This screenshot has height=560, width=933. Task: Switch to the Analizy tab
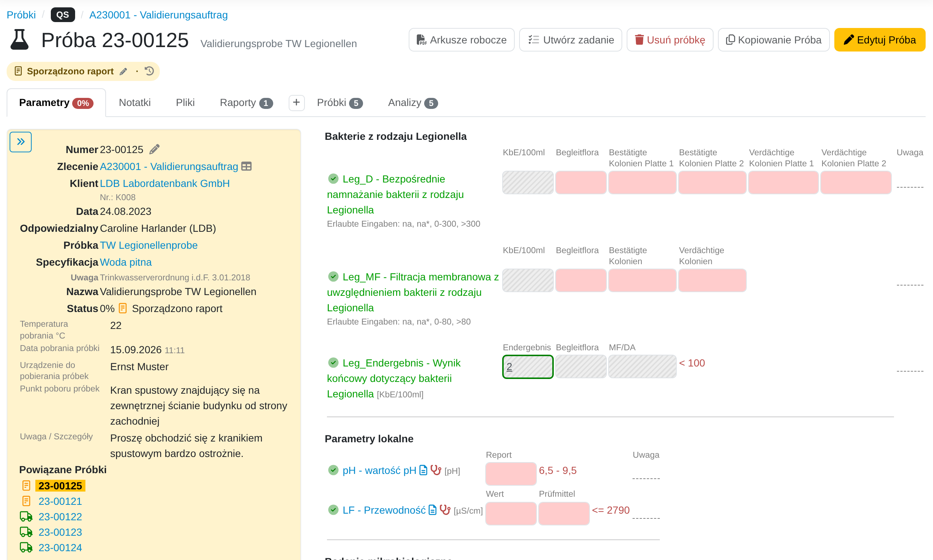[x=413, y=103]
